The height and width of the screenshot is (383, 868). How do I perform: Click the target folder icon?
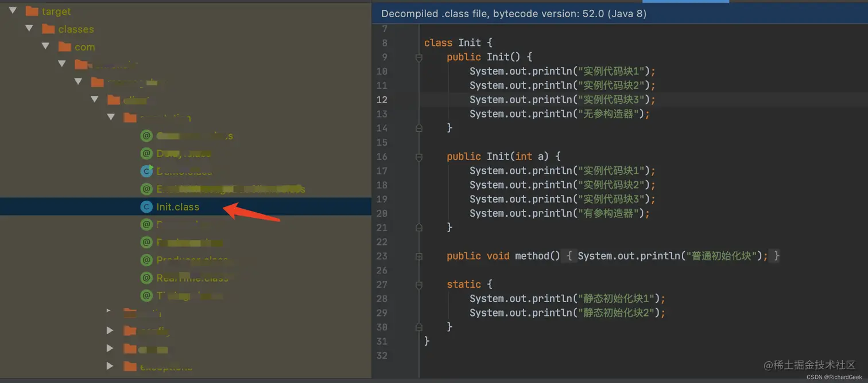click(x=32, y=11)
